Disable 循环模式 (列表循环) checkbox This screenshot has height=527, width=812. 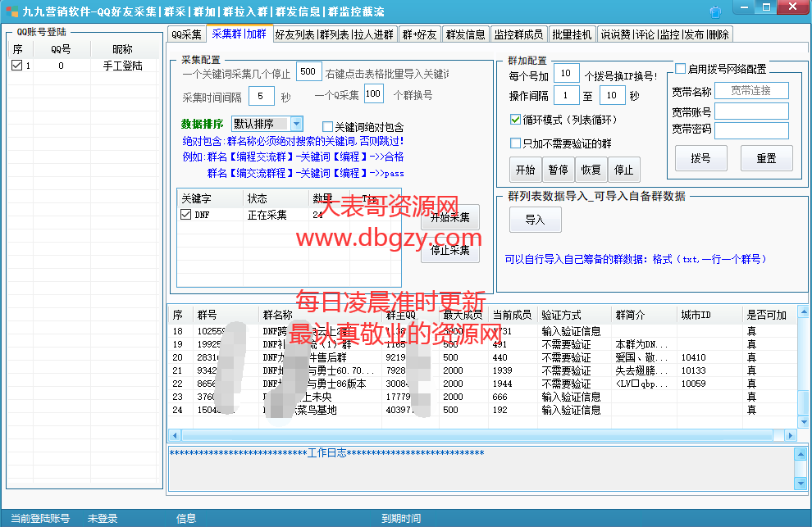point(515,120)
